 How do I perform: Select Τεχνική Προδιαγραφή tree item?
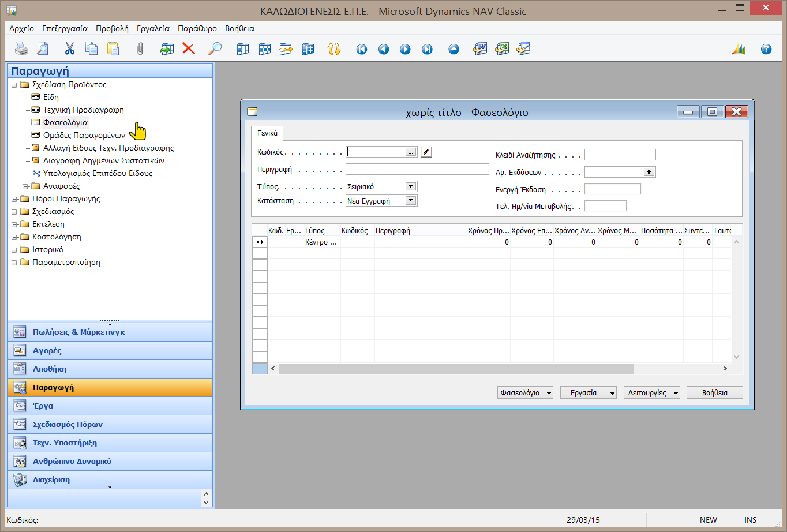coord(84,110)
